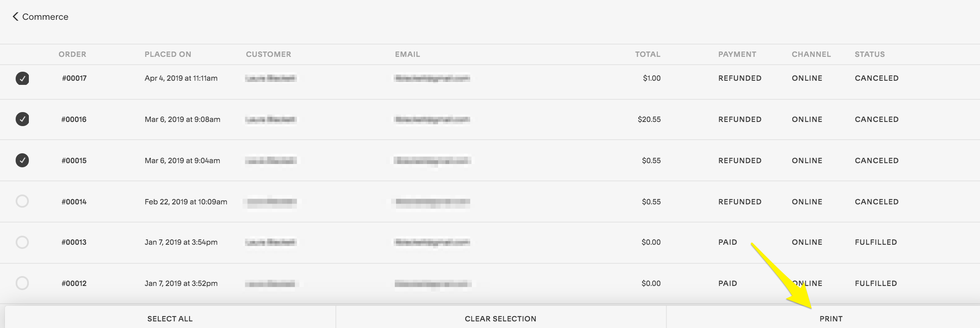The height and width of the screenshot is (328, 980).
Task: Sort orders by Status column header
Action: [870, 54]
